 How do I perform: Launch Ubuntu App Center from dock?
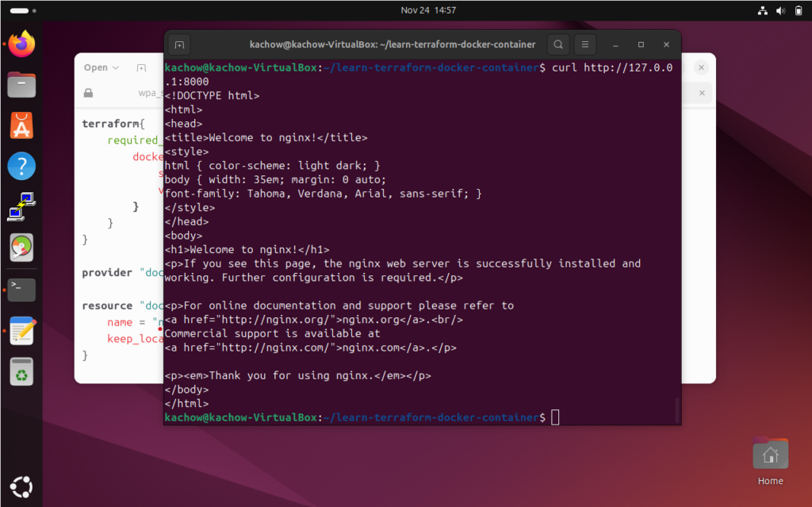point(21,125)
